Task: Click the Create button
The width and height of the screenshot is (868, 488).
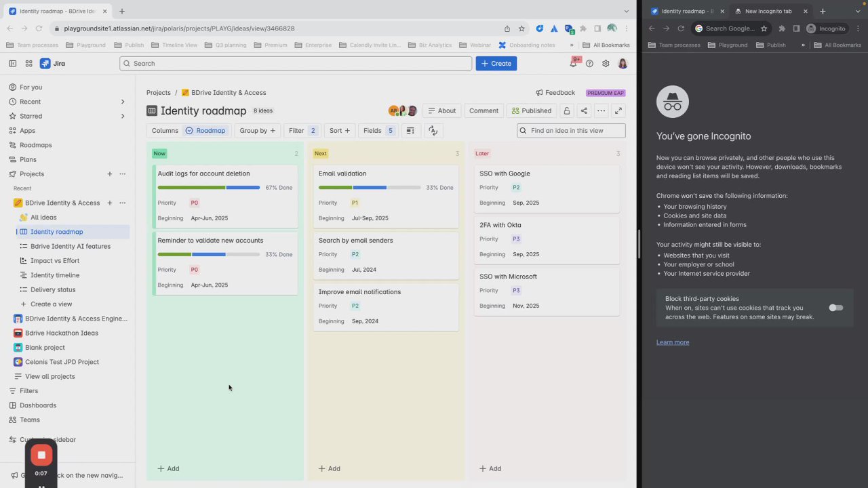Action: point(496,63)
